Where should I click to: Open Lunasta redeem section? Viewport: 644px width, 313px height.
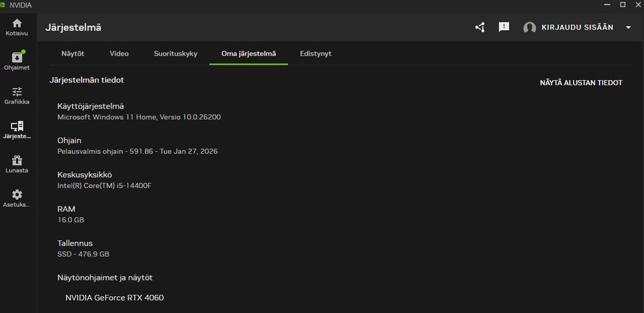click(x=17, y=164)
